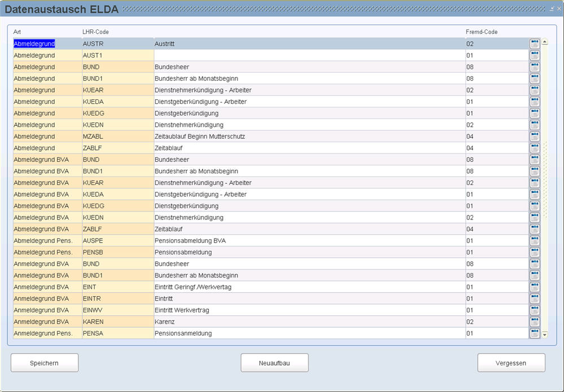Click the Neuaufbau button
The width and height of the screenshot is (564, 392).
(x=274, y=363)
